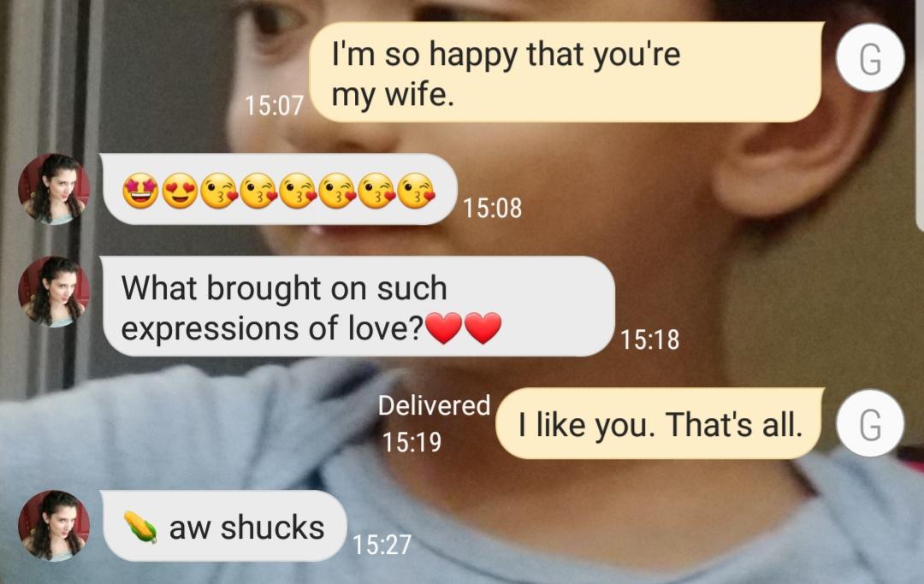
Task: Select the 'I like you. That's all.' bubble
Action: pyautogui.click(x=660, y=423)
